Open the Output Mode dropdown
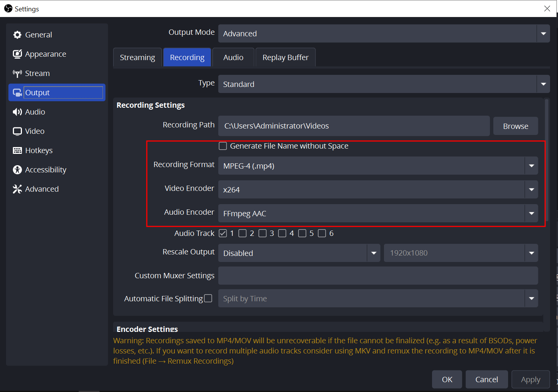The image size is (558, 392). click(x=543, y=34)
